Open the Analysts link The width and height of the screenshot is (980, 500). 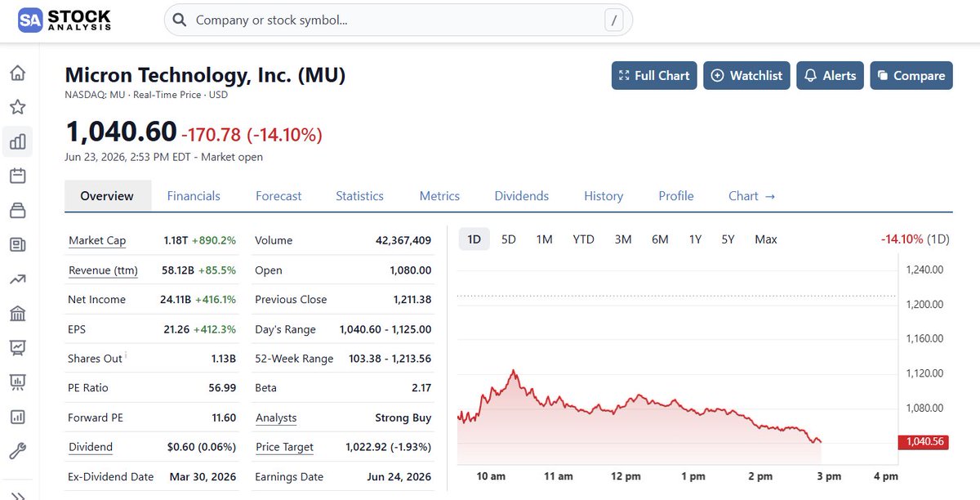(276, 417)
